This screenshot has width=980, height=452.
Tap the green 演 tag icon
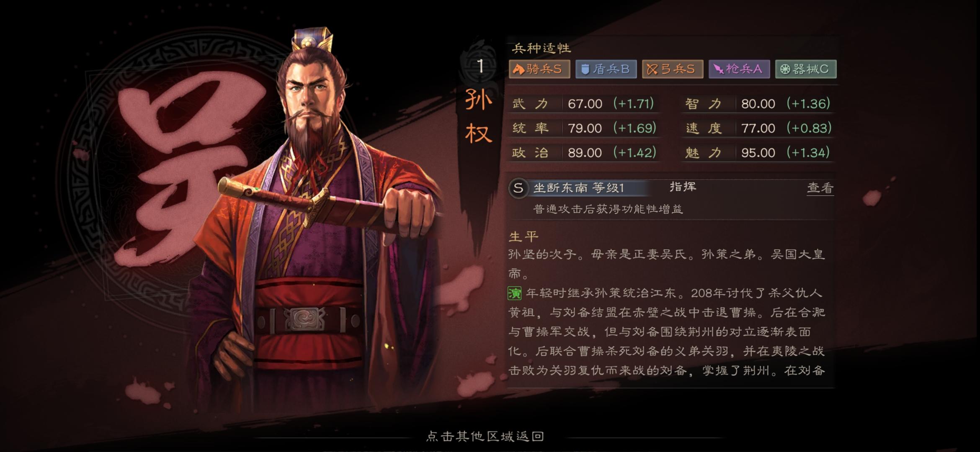(515, 293)
